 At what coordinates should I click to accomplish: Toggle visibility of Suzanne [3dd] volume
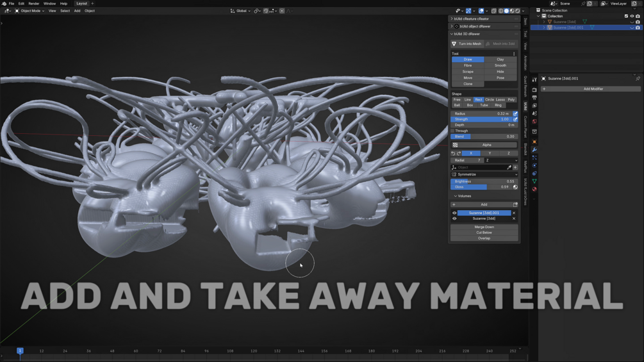(x=454, y=218)
